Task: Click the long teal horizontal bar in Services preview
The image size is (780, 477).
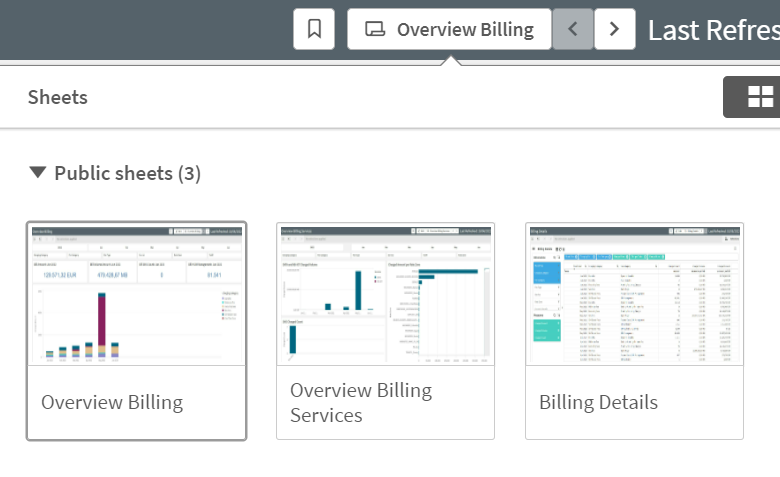Action: coord(449,272)
